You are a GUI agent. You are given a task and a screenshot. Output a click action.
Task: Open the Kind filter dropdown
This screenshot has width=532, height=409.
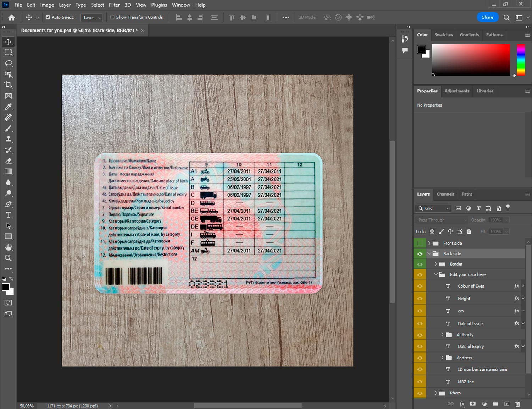pos(433,208)
